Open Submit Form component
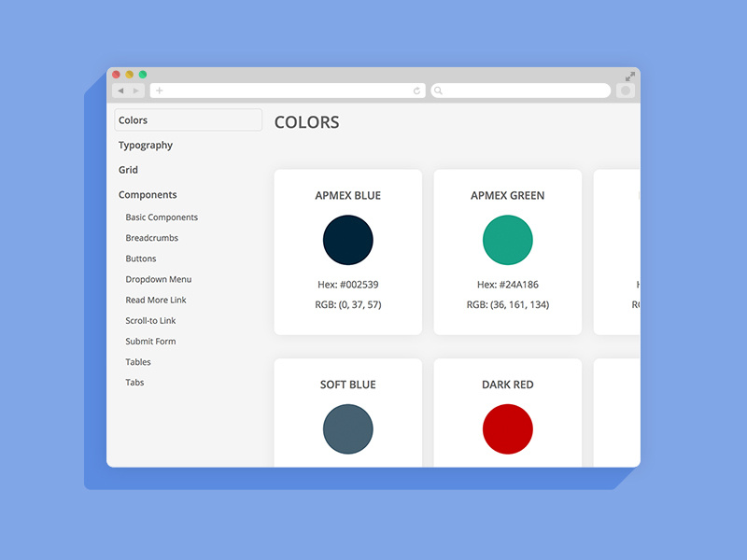 [x=150, y=342]
